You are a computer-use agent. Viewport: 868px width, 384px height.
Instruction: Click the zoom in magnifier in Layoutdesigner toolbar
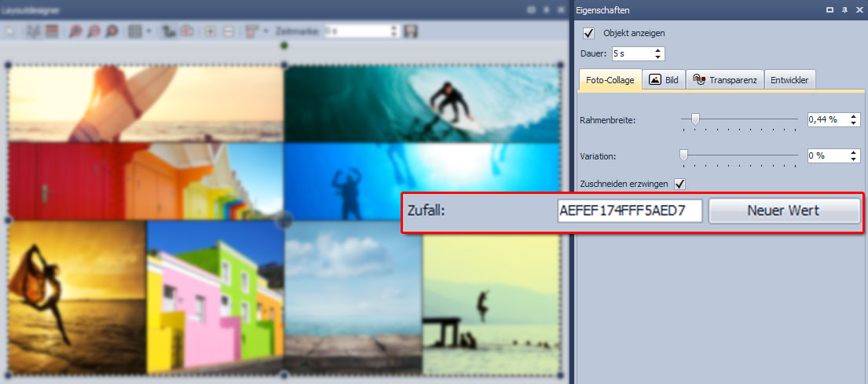point(75,31)
